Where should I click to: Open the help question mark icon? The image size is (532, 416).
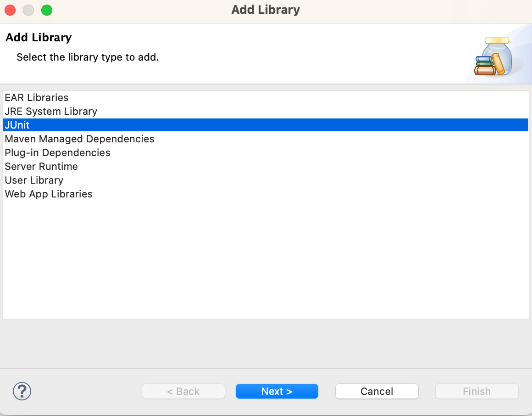pos(22,391)
